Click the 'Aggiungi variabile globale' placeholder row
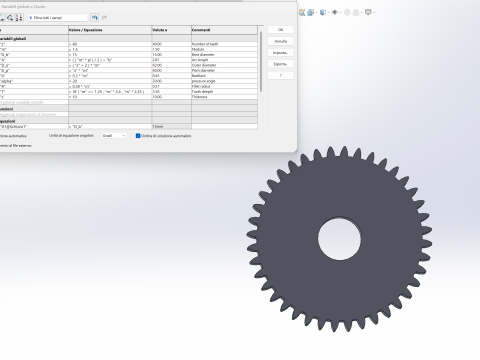 [x=34, y=102]
